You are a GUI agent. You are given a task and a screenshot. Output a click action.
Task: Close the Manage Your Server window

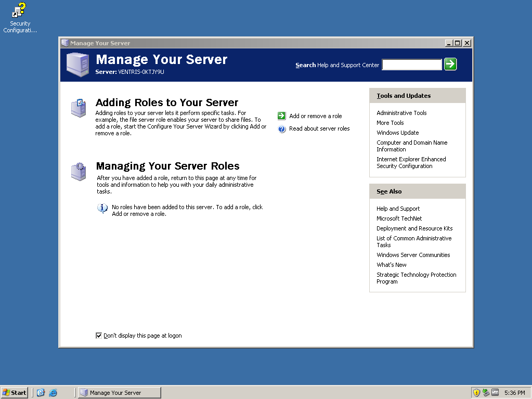[x=467, y=43]
